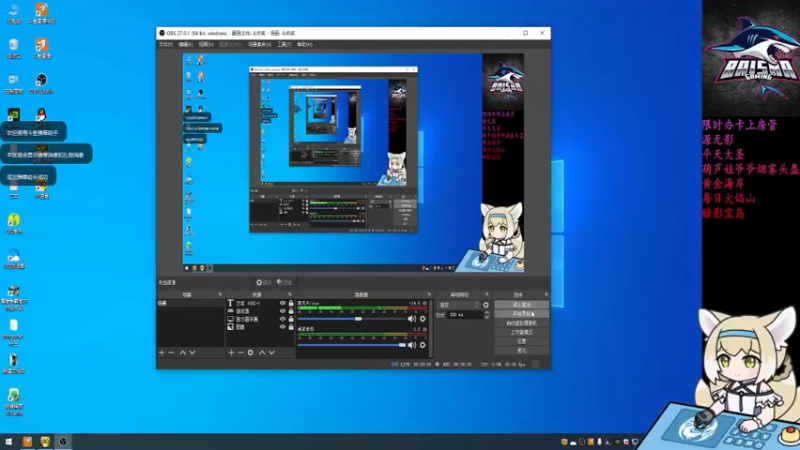Select the 文本 (GDI+) source row
Screen dimensions: 800x450
pyautogui.click(x=260, y=303)
